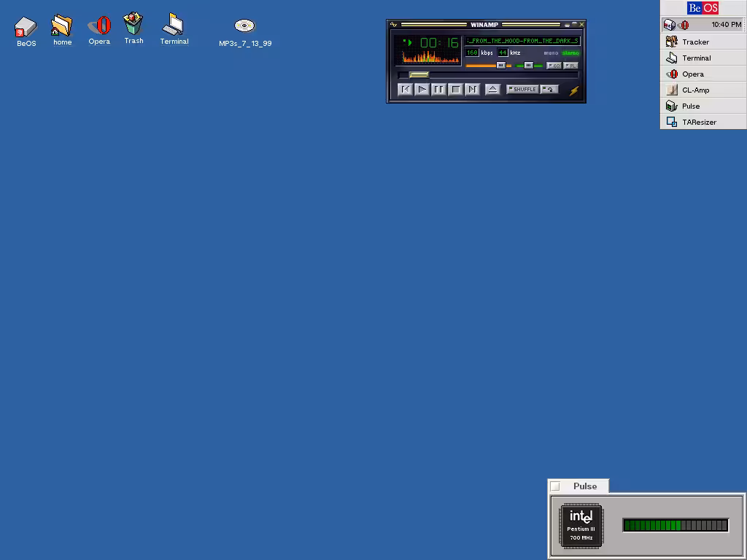This screenshot has width=747, height=560.
Task: Open the MP3s_7_13_99 disc icon on desktop
Action: point(244,27)
